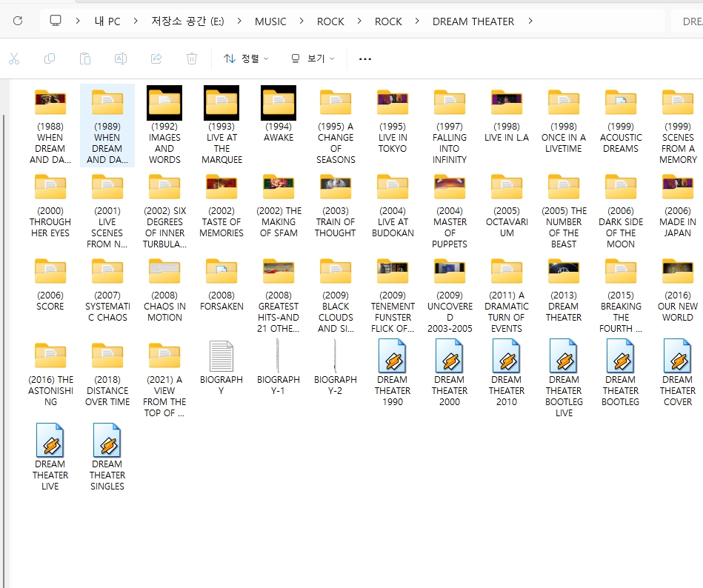
Task: Navigate to MUSIC in breadcrumb path
Action: point(270,21)
